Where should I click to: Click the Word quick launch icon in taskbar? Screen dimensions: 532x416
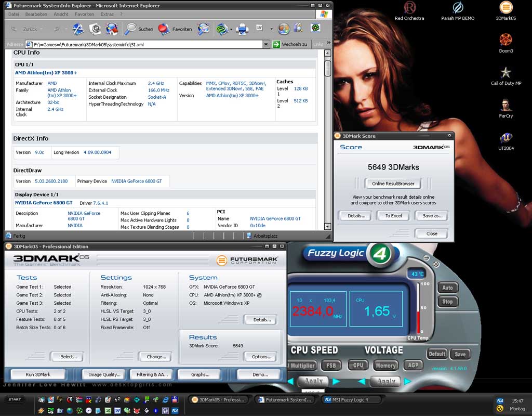click(117, 411)
